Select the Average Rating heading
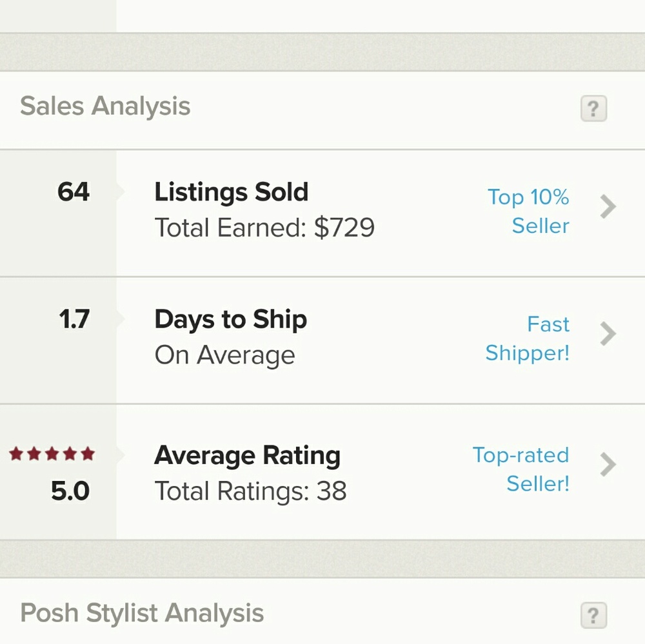The width and height of the screenshot is (645, 644). (x=247, y=456)
